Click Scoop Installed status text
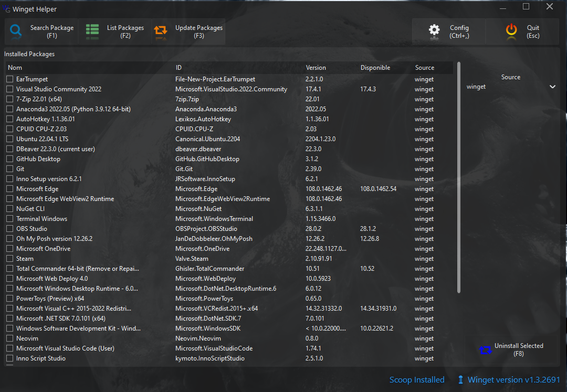Image resolution: width=567 pixels, height=392 pixels. point(416,380)
